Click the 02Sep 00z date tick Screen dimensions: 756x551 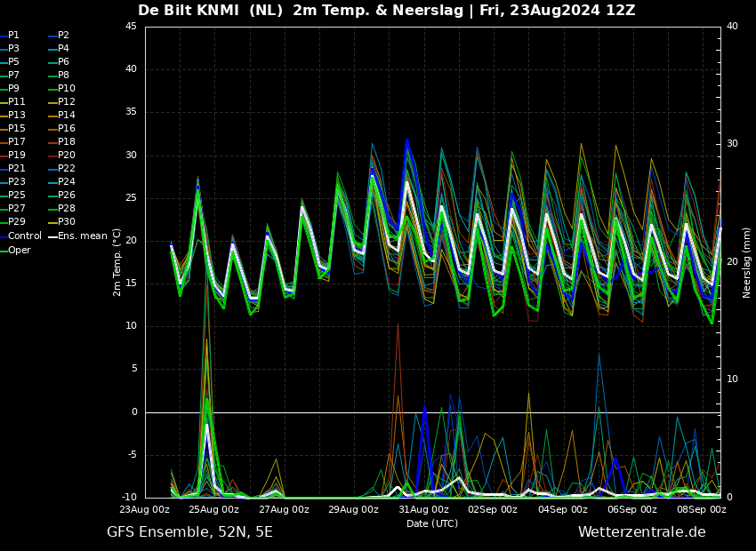pyautogui.click(x=493, y=510)
